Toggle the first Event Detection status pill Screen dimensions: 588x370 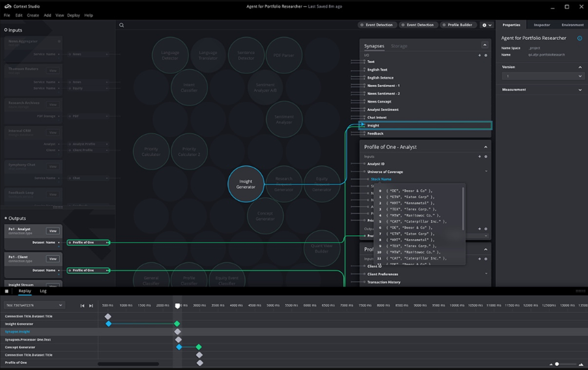377,25
